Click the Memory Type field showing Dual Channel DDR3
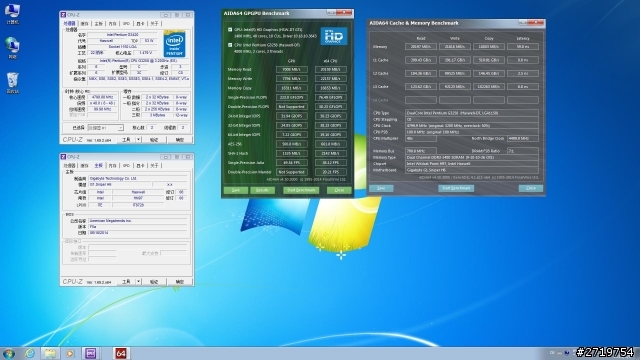Image resolution: width=640 pixels, height=360 pixels. click(x=472, y=157)
